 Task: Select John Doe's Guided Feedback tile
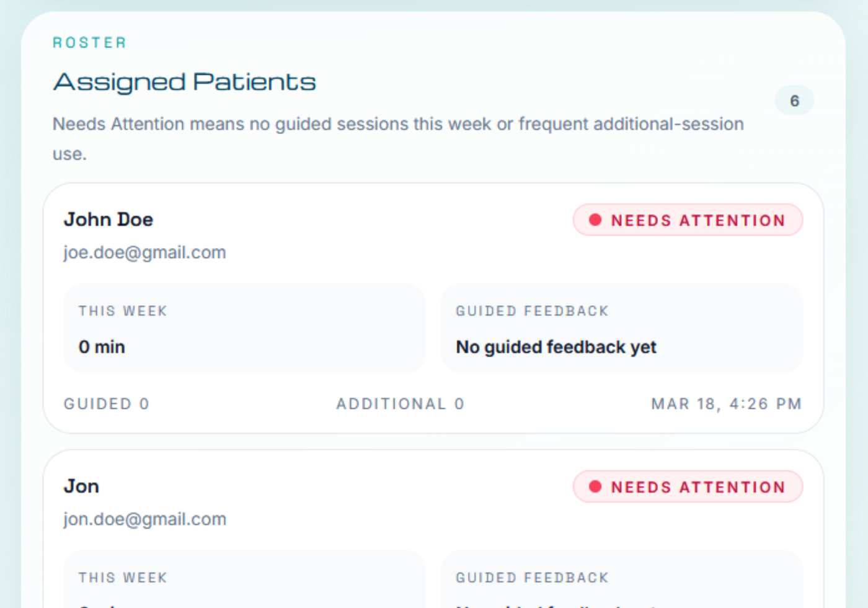[x=622, y=329]
